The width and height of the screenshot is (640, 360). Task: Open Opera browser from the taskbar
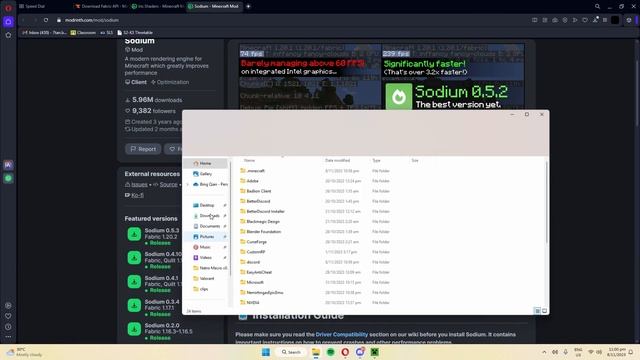345,352
